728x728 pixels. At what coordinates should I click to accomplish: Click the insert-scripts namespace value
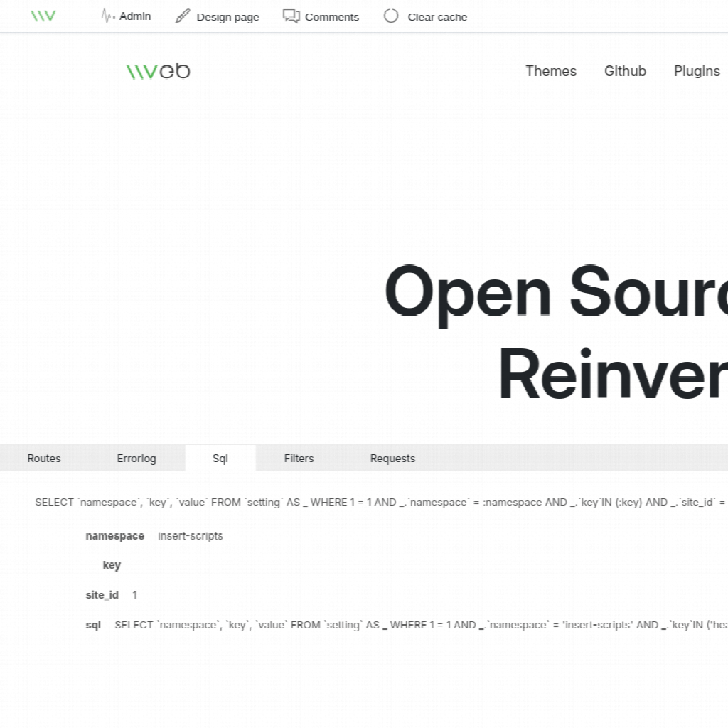coord(191,536)
